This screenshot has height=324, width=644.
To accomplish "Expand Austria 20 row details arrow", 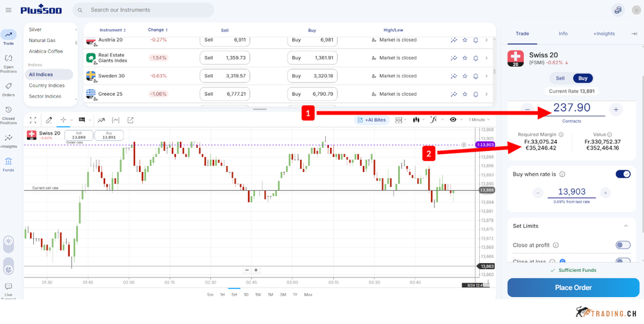I will coord(487,40).
